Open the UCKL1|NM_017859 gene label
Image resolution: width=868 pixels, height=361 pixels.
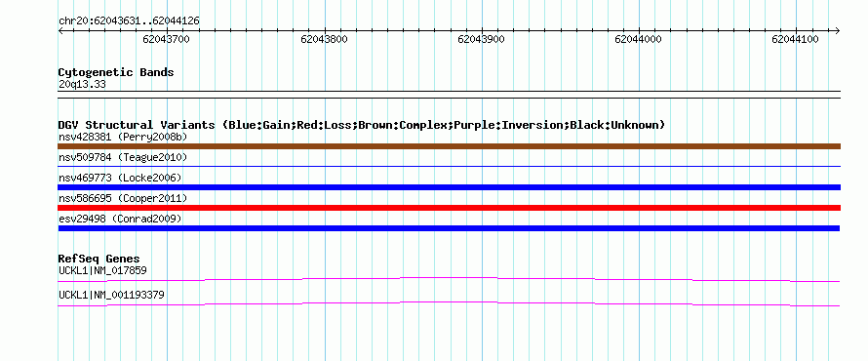[102, 270]
